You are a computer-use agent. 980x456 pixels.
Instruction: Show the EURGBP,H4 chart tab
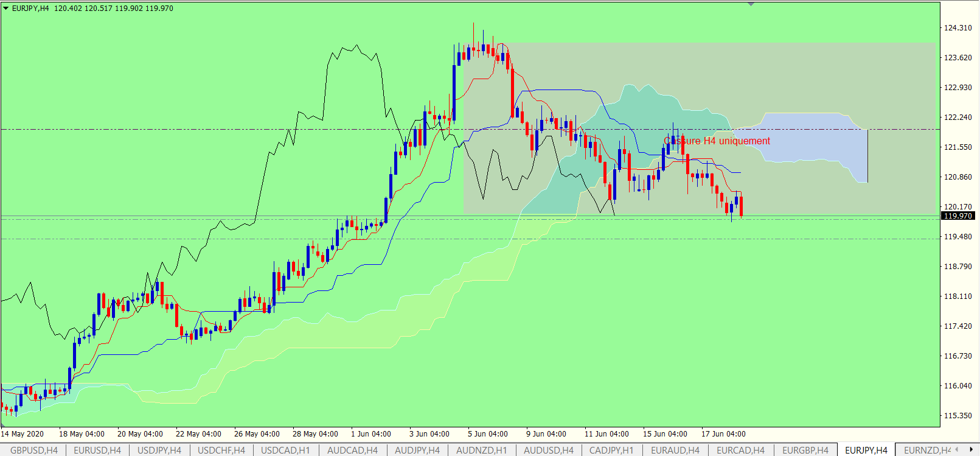805,451
